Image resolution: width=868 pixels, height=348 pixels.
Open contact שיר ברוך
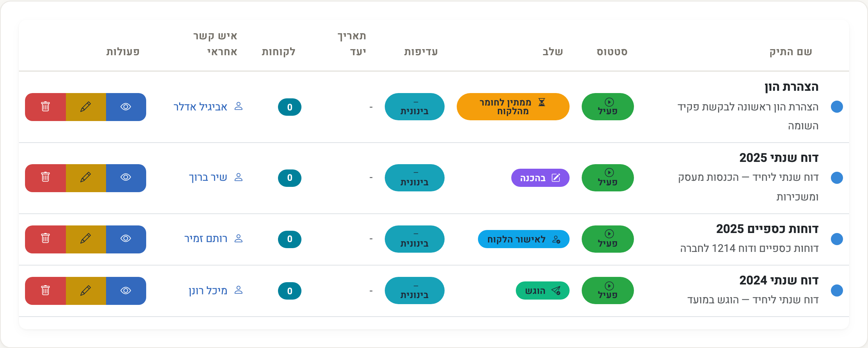pyautogui.click(x=216, y=177)
